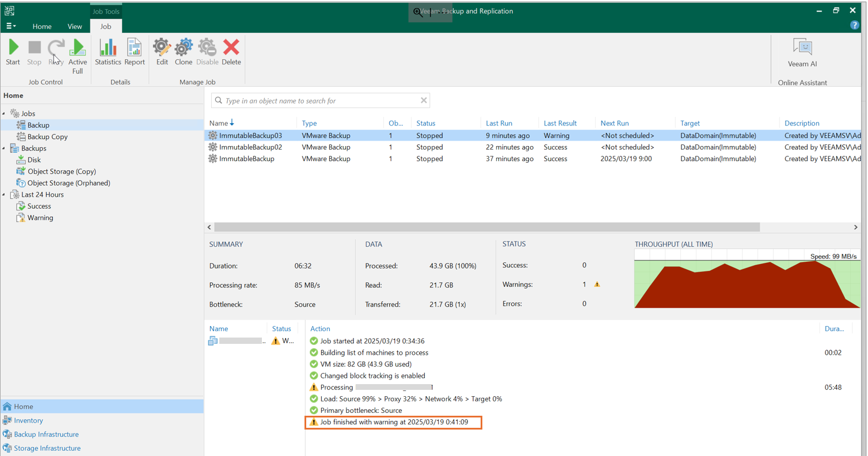Open the Home navigation pane

coord(102,407)
